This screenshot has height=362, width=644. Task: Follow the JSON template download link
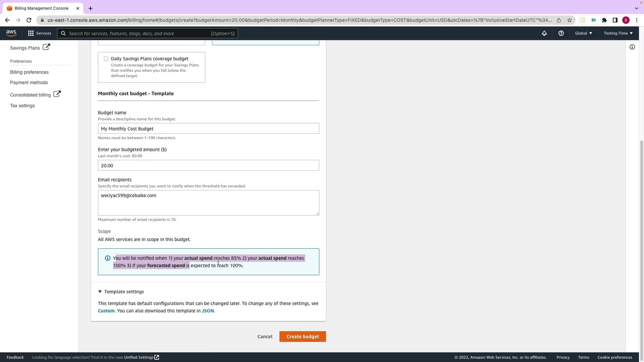208,311
